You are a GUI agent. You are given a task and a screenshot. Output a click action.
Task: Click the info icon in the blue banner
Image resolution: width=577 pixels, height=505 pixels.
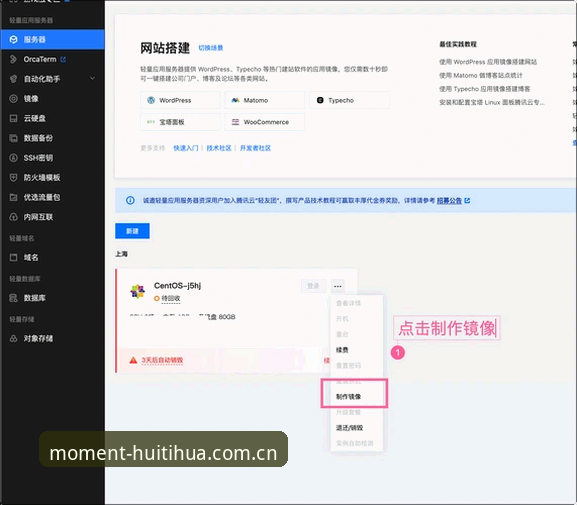click(x=130, y=200)
